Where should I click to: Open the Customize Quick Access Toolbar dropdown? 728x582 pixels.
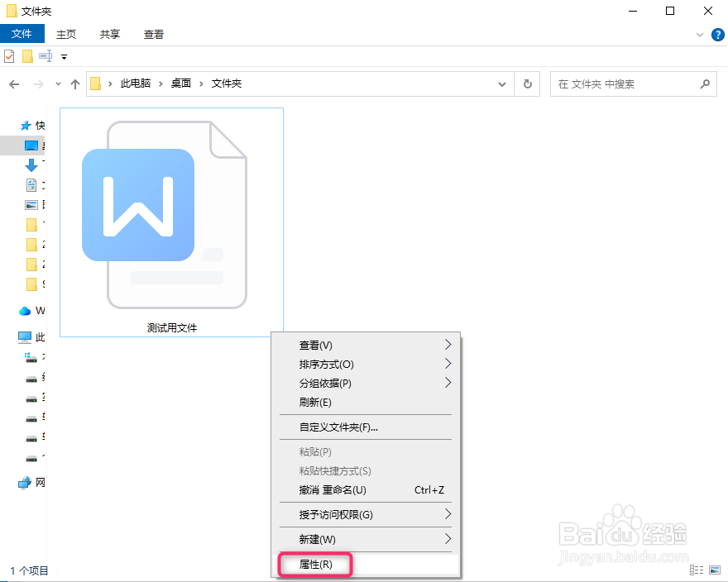pos(64,57)
